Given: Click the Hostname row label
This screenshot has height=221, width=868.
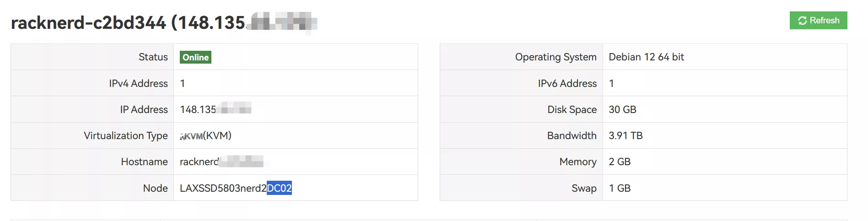Looking at the screenshot, I should click(x=144, y=162).
